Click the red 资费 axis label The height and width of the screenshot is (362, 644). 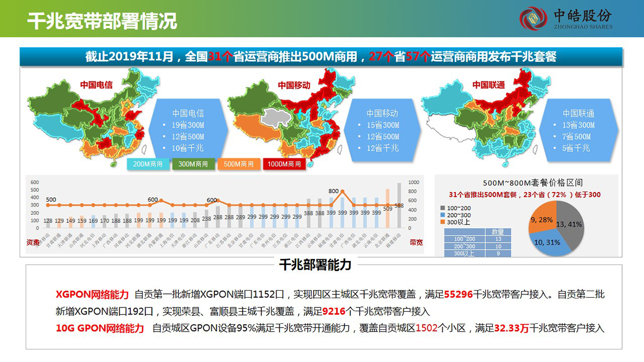[x=33, y=242]
